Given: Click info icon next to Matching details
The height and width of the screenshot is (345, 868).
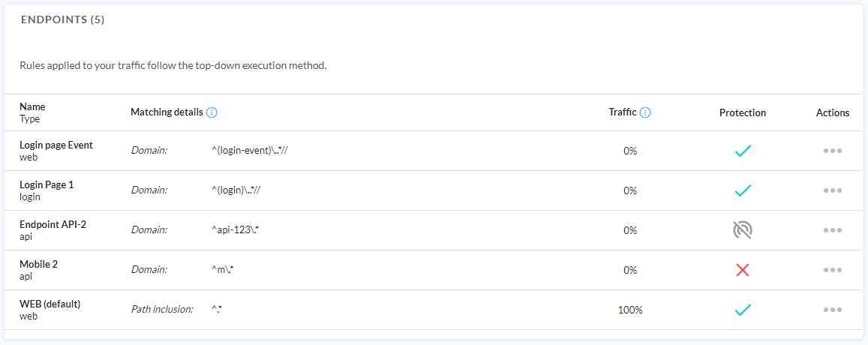Looking at the screenshot, I should pos(212,112).
